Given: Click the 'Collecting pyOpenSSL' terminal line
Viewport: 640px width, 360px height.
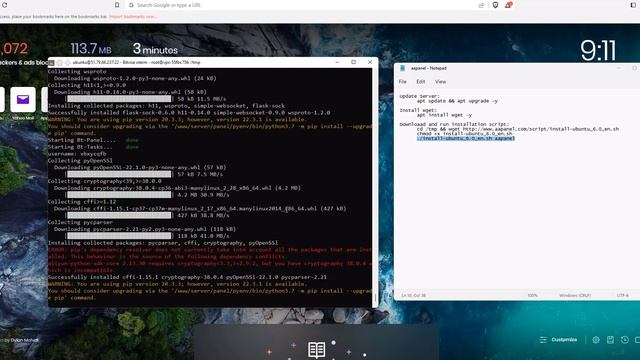Looking at the screenshot, I should click(x=80, y=161).
